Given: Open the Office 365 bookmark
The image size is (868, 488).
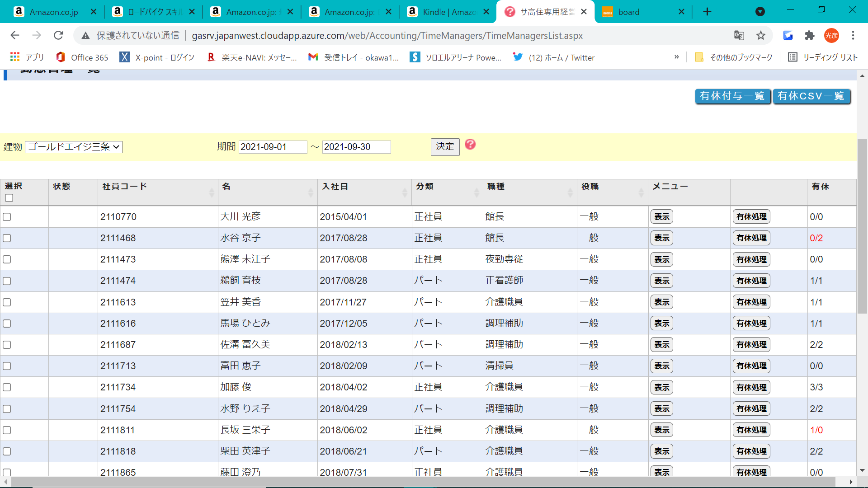Looking at the screenshot, I should 82,57.
